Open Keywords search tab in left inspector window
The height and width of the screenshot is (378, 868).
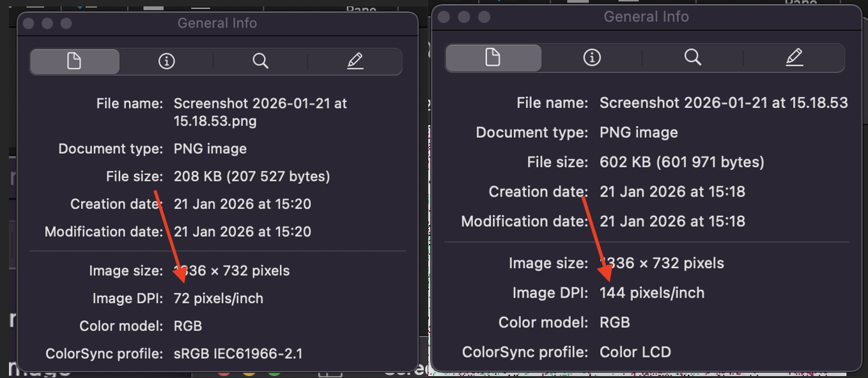coord(260,61)
